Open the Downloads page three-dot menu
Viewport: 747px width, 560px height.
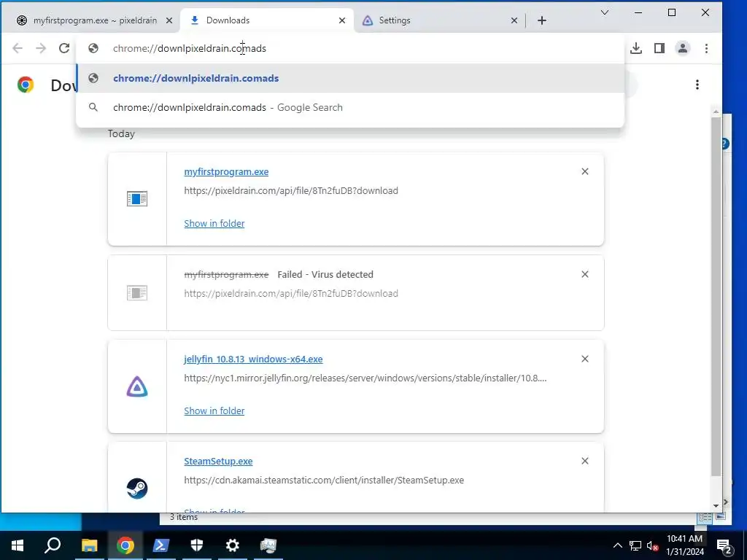697,85
